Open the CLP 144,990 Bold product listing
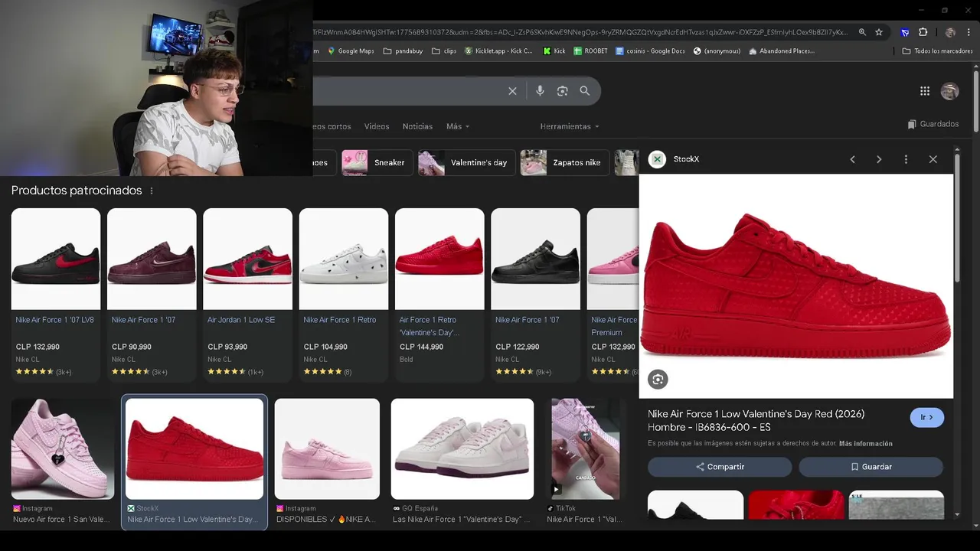 (439, 295)
